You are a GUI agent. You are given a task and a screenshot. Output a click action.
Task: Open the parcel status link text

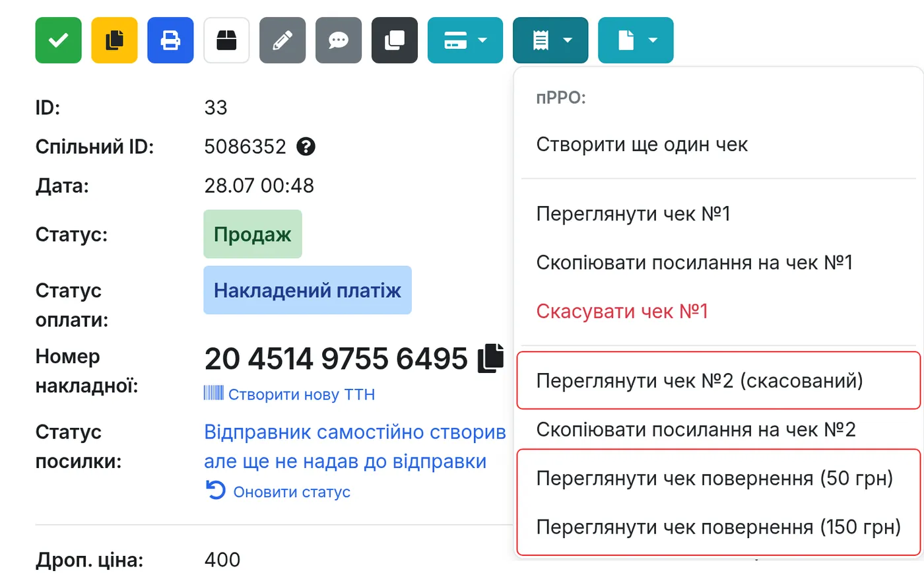pyautogui.click(x=355, y=447)
